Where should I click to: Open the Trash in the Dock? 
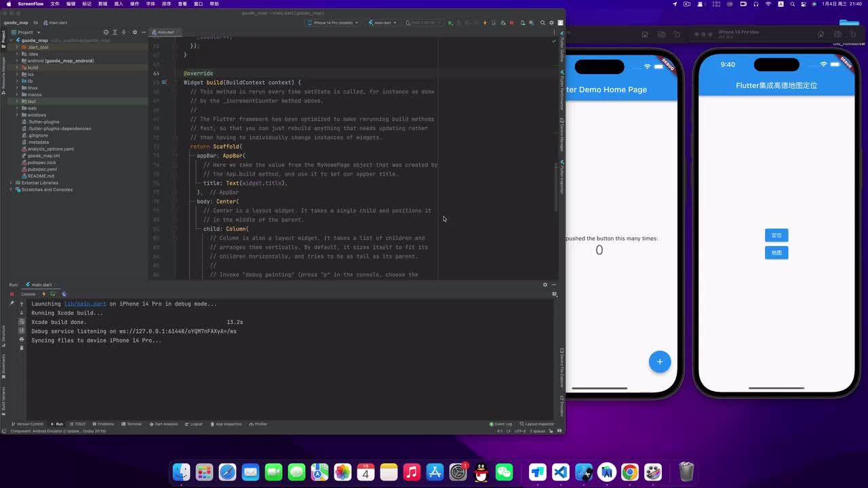pyautogui.click(x=686, y=472)
